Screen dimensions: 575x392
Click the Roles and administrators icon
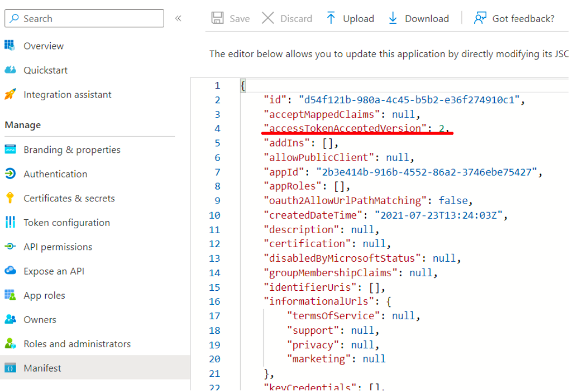point(10,343)
